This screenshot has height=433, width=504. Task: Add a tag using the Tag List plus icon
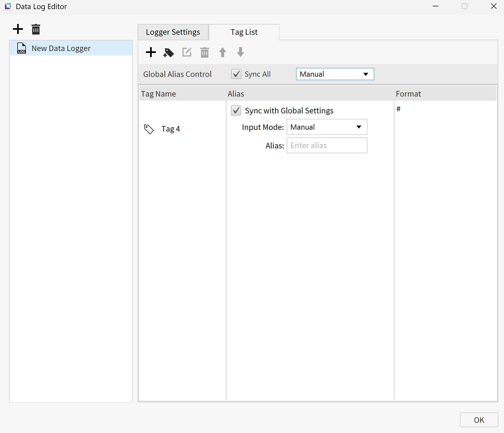pos(151,52)
